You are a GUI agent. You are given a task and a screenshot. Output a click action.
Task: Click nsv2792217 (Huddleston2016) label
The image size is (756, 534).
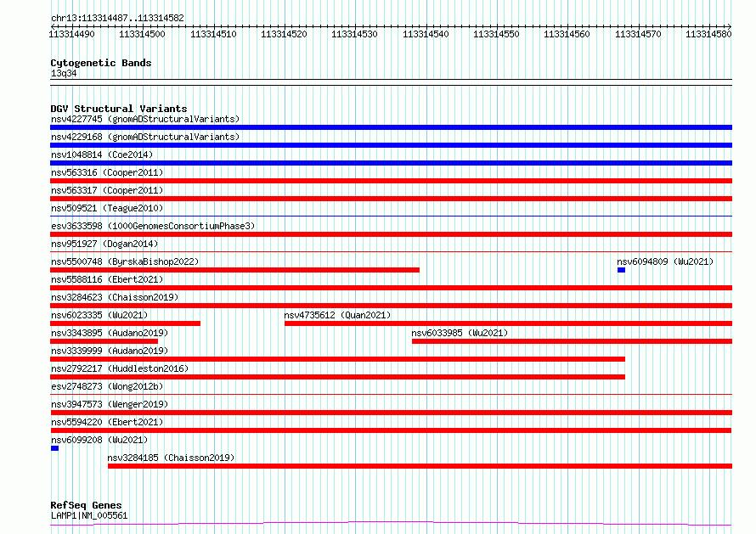tap(120, 368)
